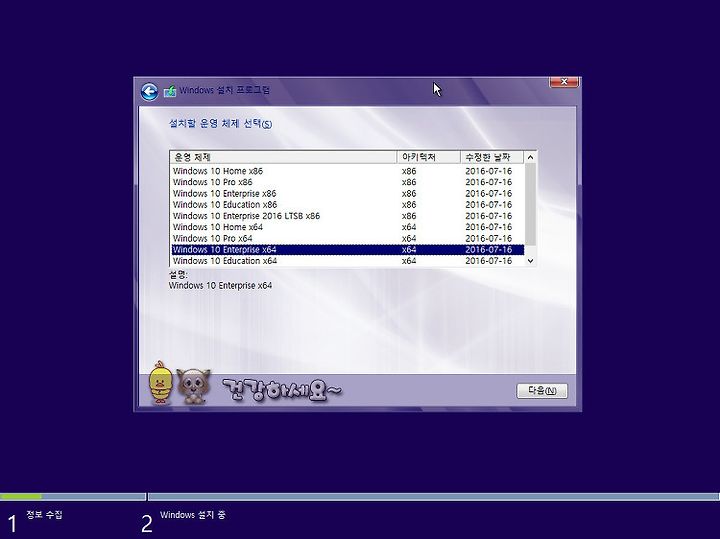This screenshot has height=539, width=720.
Task: Click the 설치할 운영 체제 선택(S) label
Action: click(x=220, y=124)
